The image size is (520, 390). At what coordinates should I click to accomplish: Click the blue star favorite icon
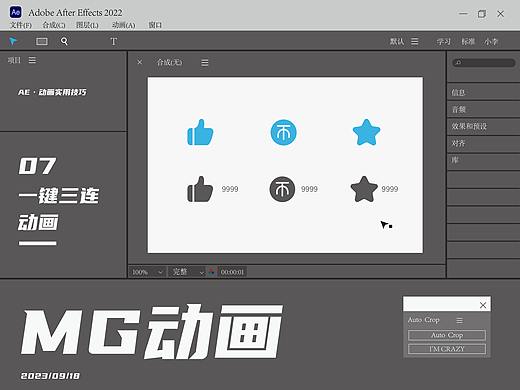(x=366, y=132)
